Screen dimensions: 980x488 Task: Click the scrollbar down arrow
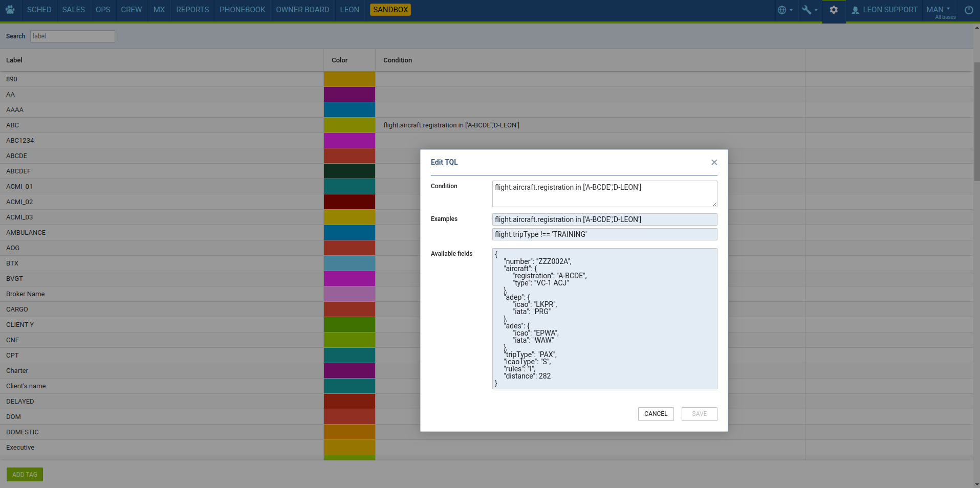(x=976, y=484)
